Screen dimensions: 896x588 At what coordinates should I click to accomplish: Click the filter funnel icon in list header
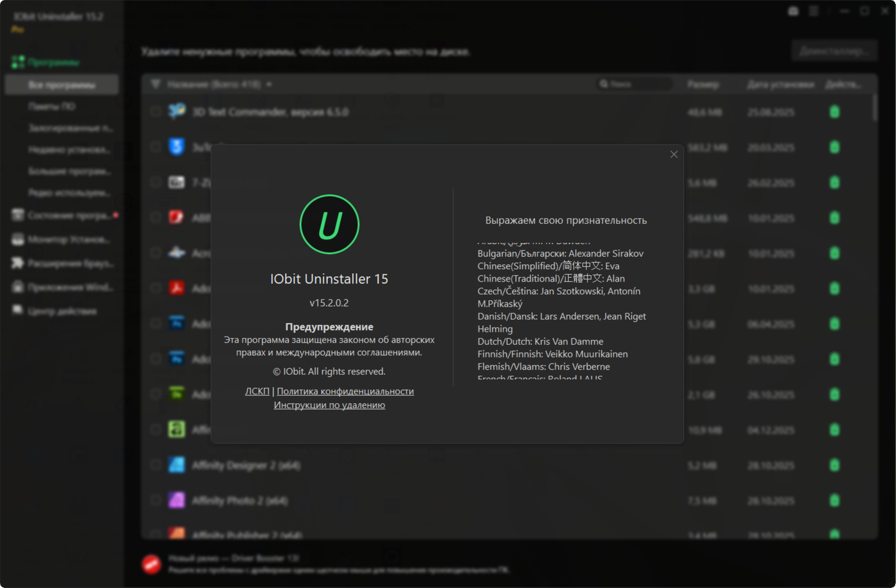(x=156, y=84)
